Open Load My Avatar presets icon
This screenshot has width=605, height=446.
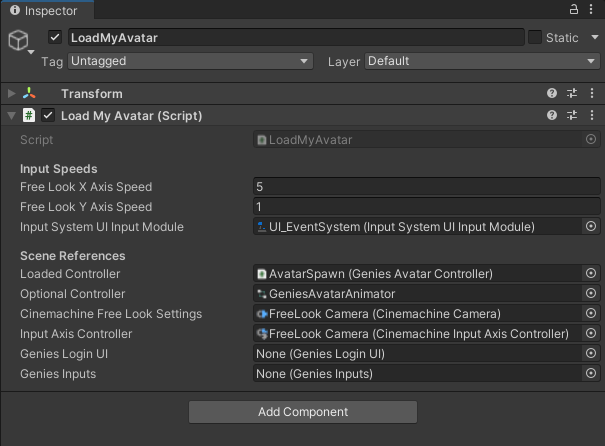(x=572, y=115)
